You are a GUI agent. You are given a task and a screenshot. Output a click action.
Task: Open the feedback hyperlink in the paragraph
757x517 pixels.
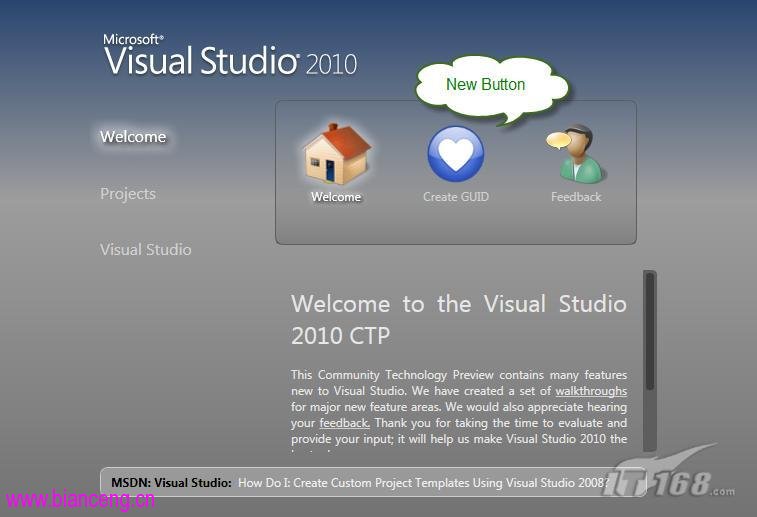pyautogui.click(x=344, y=423)
